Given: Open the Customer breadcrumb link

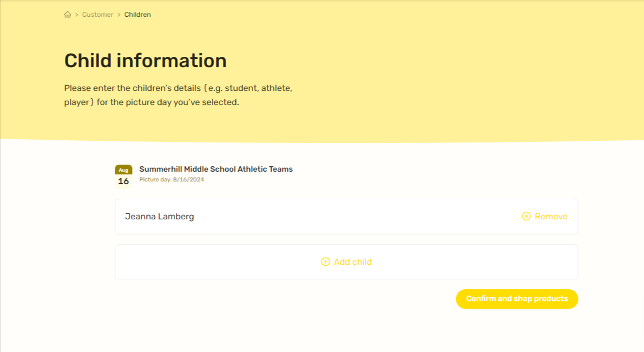Looking at the screenshot, I should pyautogui.click(x=97, y=15).
